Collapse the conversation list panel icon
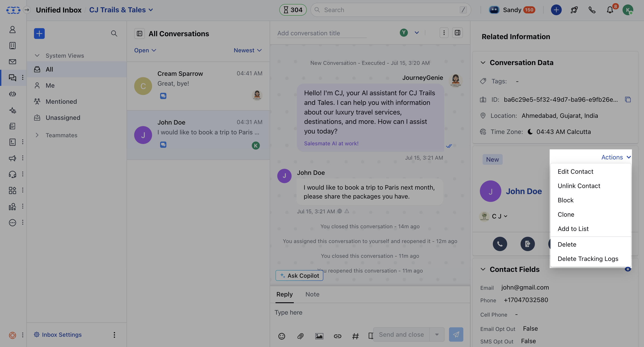Viewport: 644px width, 347px height. click(x=140, y=34)
